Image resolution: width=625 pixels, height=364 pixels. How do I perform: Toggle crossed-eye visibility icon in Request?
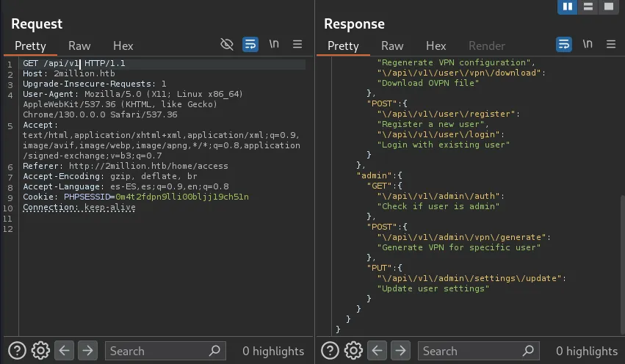[x=227, y=45]
